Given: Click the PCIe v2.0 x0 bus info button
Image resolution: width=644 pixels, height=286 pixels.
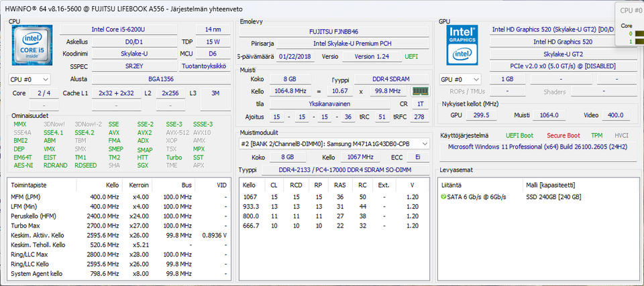Looking at the screenshot, I should pos(562,66).
